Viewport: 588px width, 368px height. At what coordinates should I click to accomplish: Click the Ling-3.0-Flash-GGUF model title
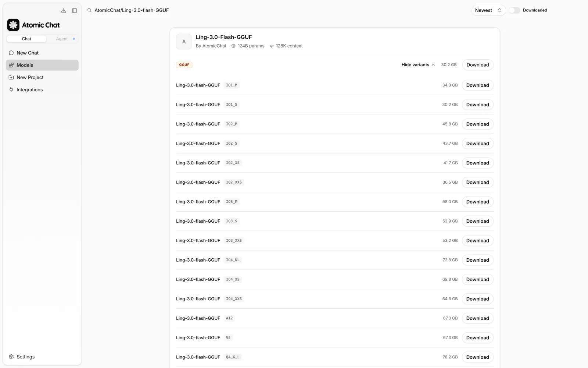(x=224, y=37)
